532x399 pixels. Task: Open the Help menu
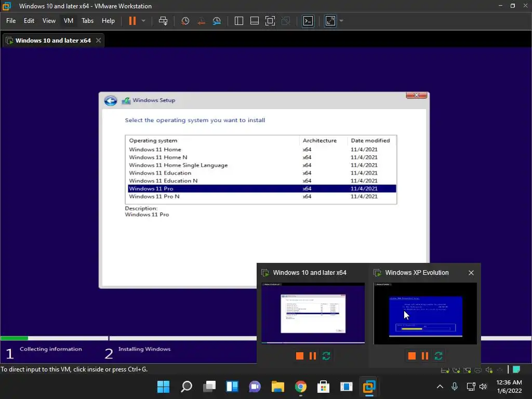108,21
